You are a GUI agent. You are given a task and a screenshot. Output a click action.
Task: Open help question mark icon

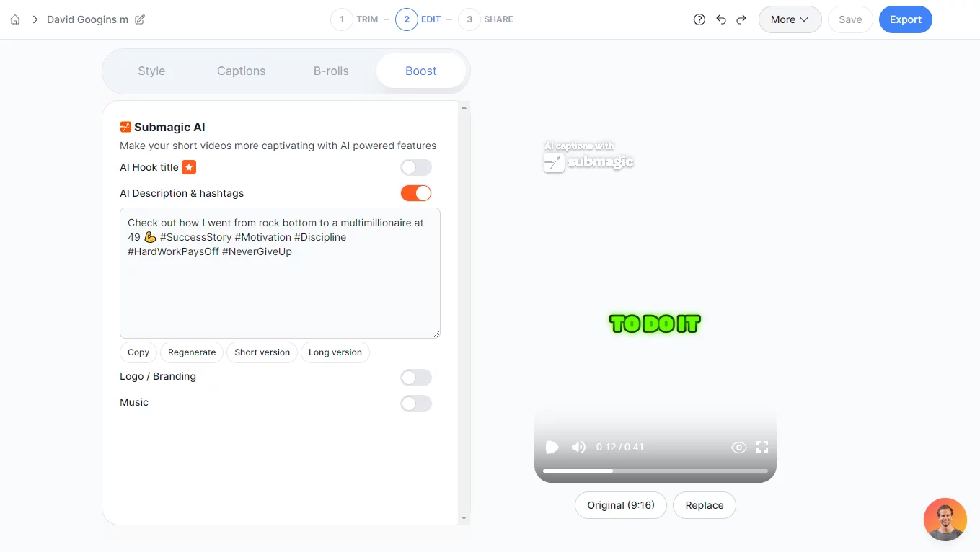point(699,19)
